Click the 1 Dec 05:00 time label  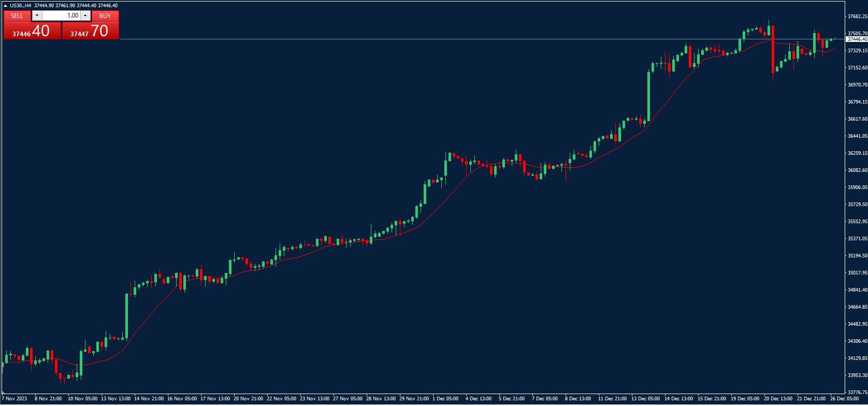tap(445, 399)
